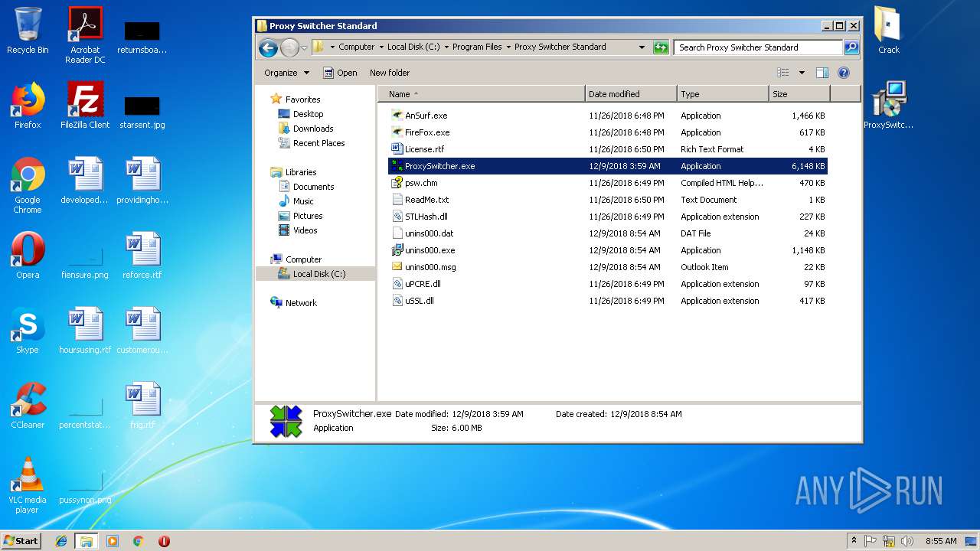Click the New folder button
Image resolution: width=980 pixels, height=551 pixels.
point(390,73)
